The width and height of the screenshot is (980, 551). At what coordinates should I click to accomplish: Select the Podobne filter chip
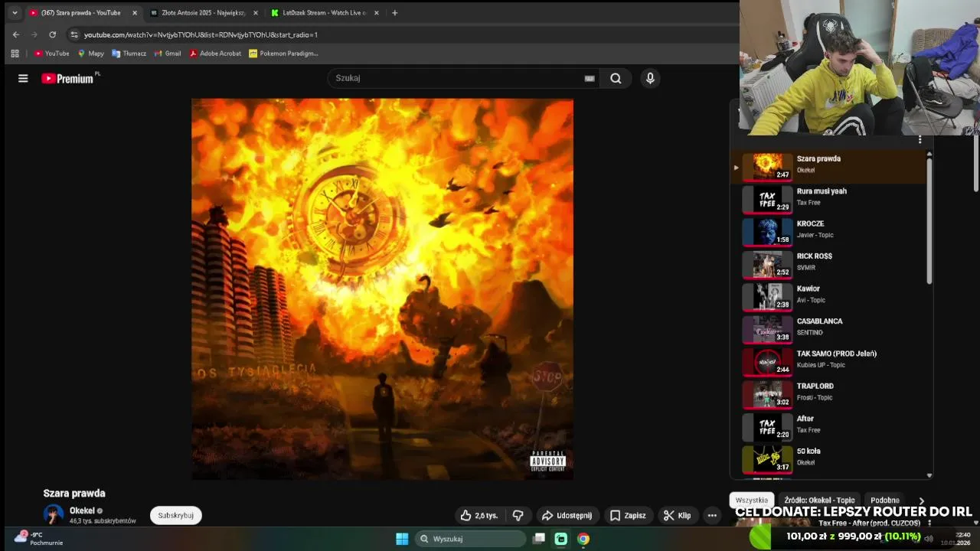click(x=885, y=500)
